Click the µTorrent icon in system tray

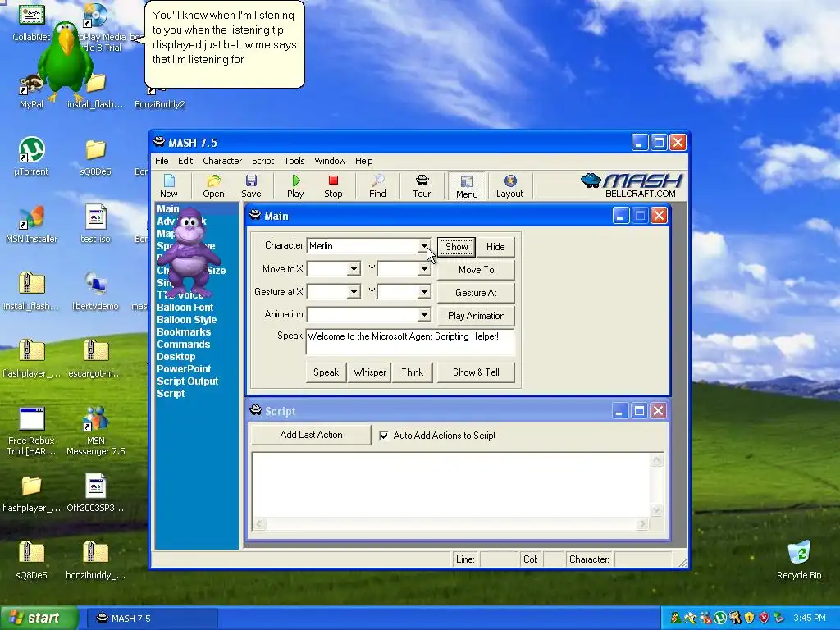(719, 619)
